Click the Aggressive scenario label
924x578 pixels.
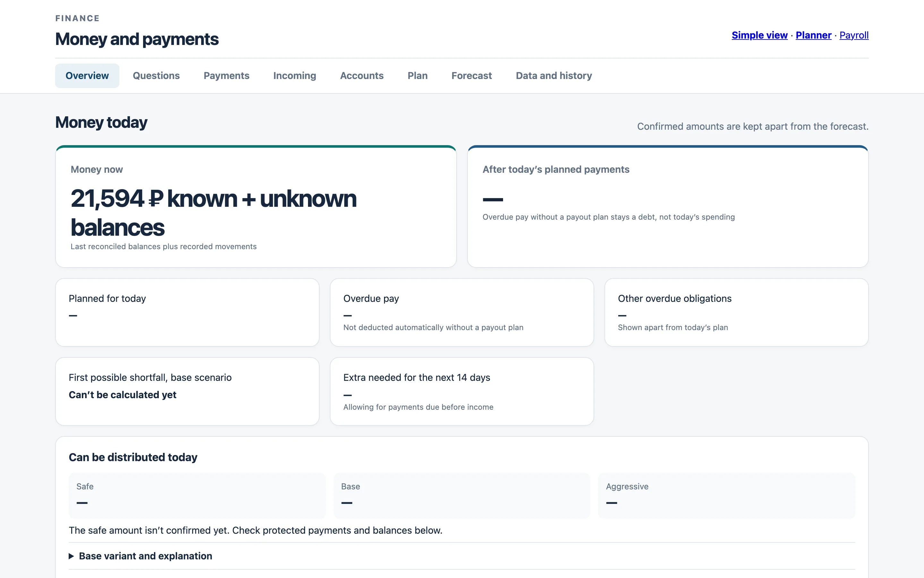(x=627, y=486)
